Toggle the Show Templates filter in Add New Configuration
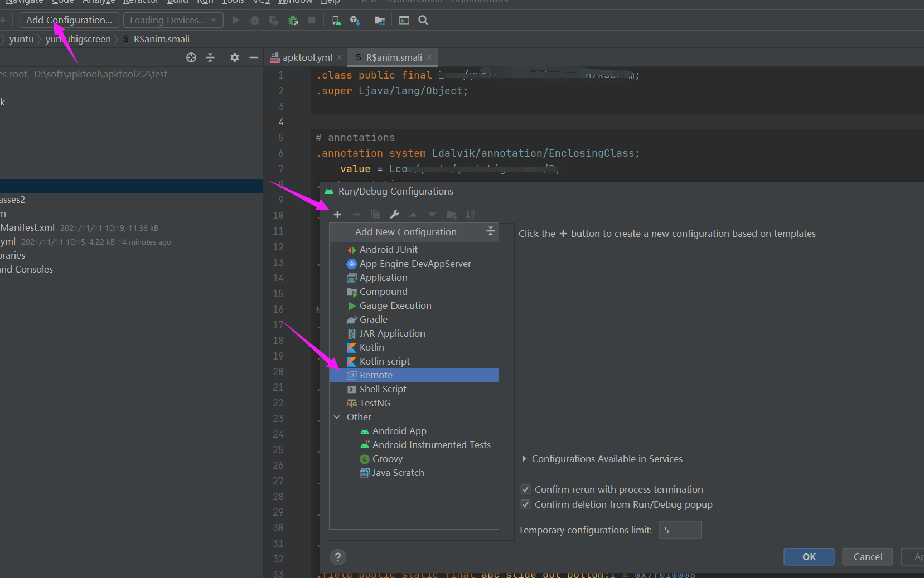The height and width of the screenshot is (578, 924). click(491, 231)
